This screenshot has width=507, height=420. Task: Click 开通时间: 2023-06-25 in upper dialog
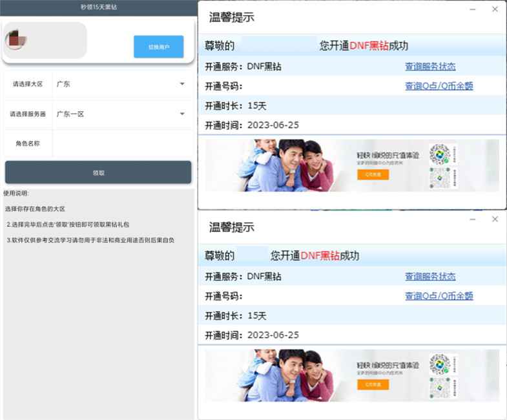pos(252,125)
